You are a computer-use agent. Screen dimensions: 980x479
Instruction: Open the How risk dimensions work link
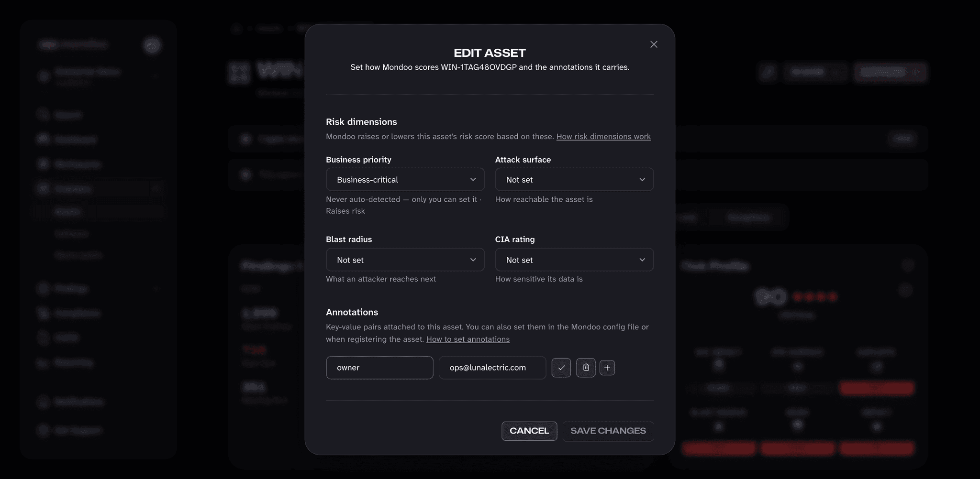603,137
